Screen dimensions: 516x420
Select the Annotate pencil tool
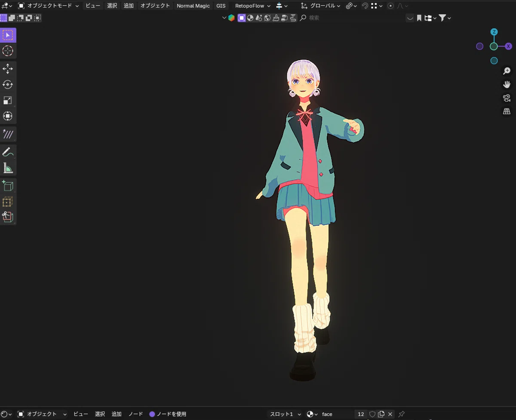8,152
